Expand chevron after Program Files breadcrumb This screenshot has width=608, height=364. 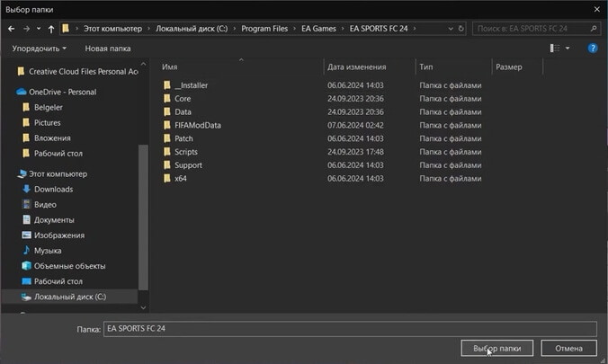pos(295,29)
